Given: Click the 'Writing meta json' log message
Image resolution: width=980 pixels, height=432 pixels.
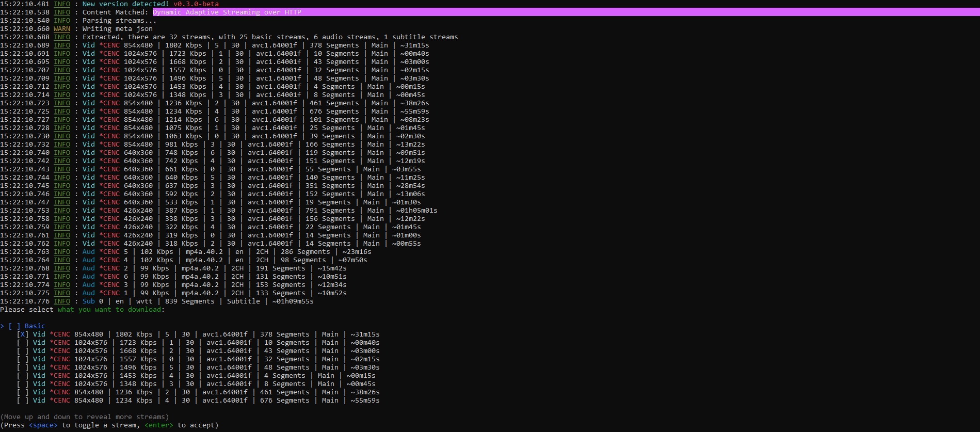Looking at the screenshot, I should pyautogui.click(x=118, y=29).
